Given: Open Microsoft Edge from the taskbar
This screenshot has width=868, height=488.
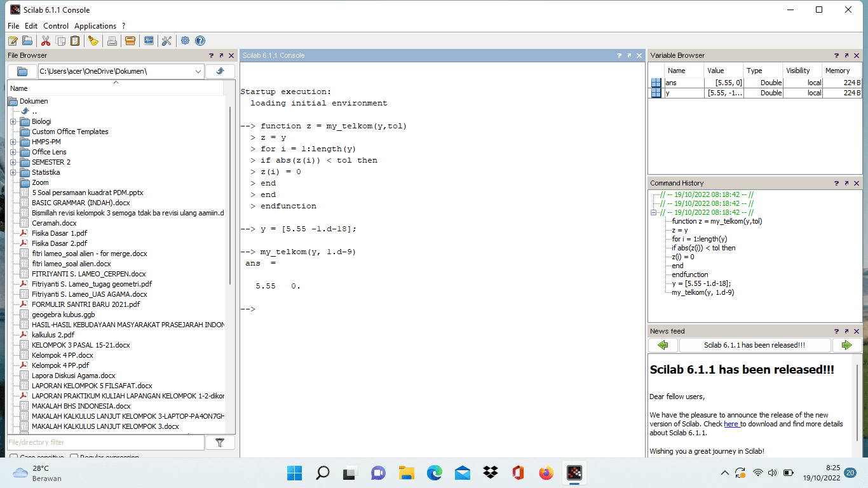Looking at the screenshot, I should point(434,473).
